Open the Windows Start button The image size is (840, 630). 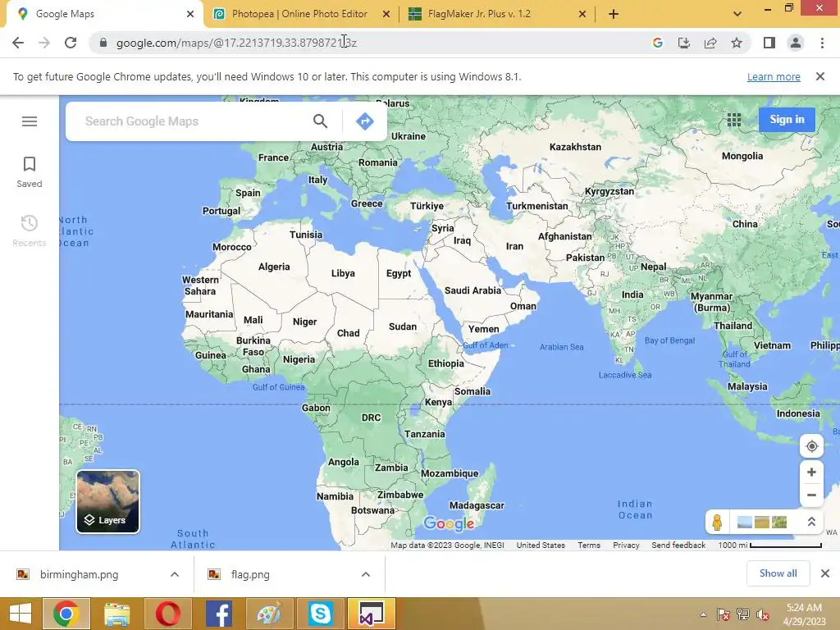[21, 614]
